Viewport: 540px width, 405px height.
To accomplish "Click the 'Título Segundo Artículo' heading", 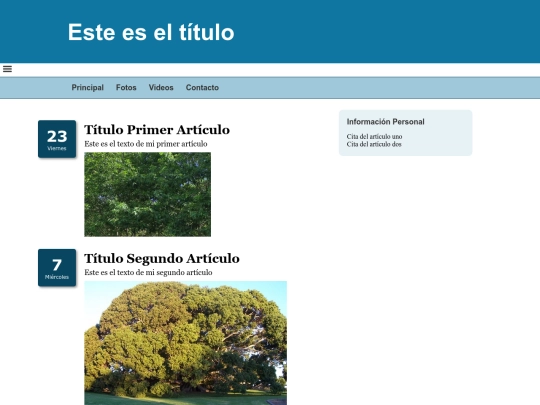I will click(x=162, y=259).
